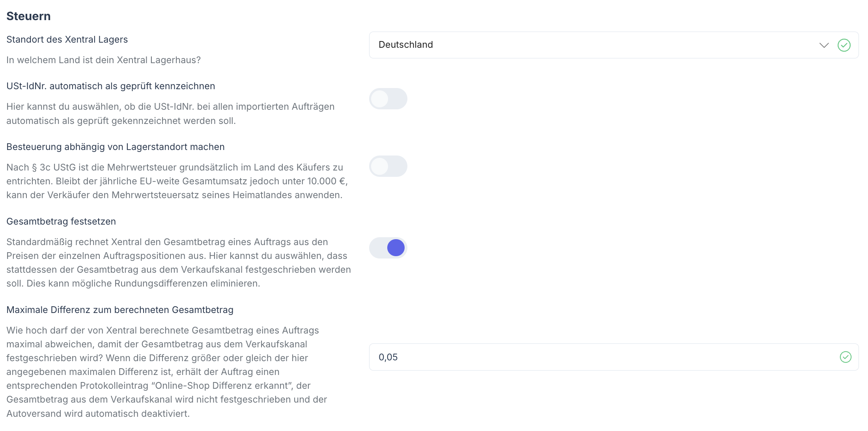This screenshot has width=868, height=431.
Task: Click the "Online-Shop Differenz erkannt" quoted text
Action: point(222,386)
